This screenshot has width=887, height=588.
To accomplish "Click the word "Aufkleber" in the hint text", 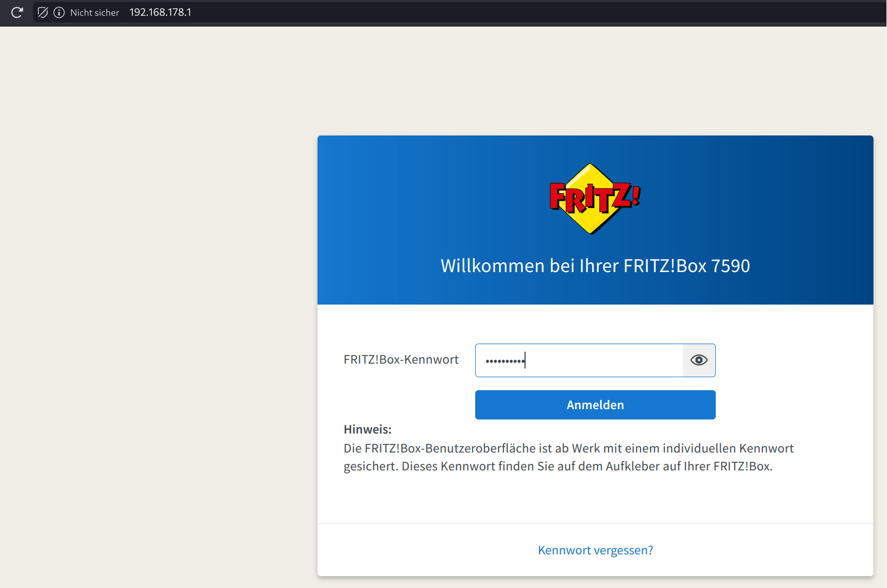I will [x=630, y=466].
